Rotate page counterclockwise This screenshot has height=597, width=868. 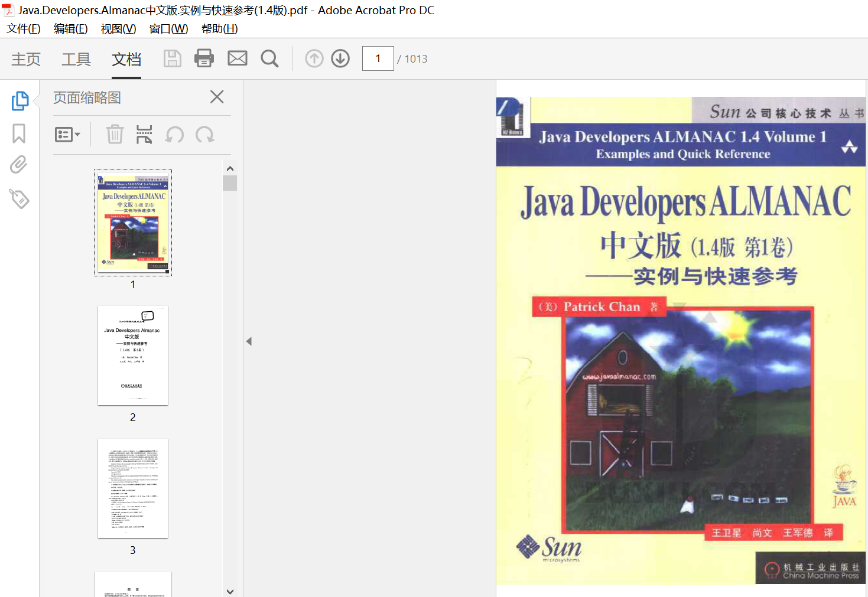[x=175, y=135]
